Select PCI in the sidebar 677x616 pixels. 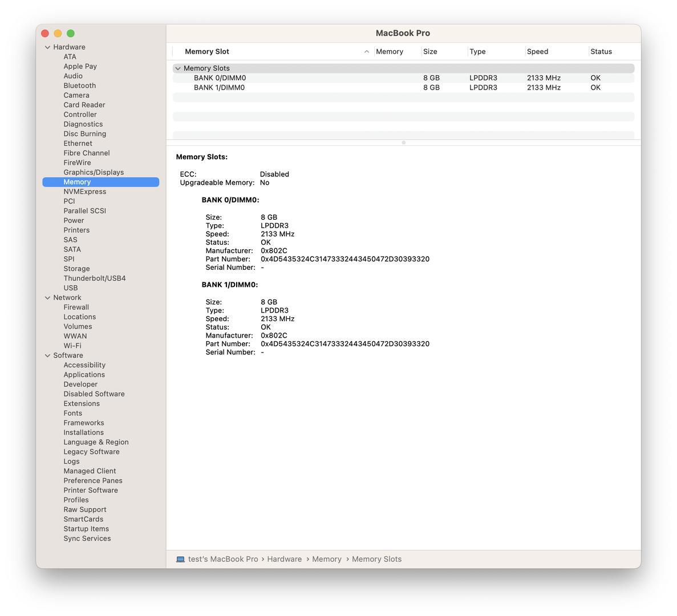tap(69, 201)
